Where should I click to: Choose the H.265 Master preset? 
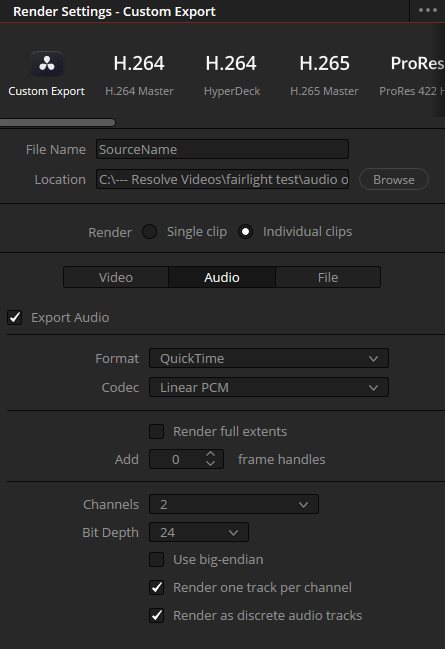tap(324, 74)
